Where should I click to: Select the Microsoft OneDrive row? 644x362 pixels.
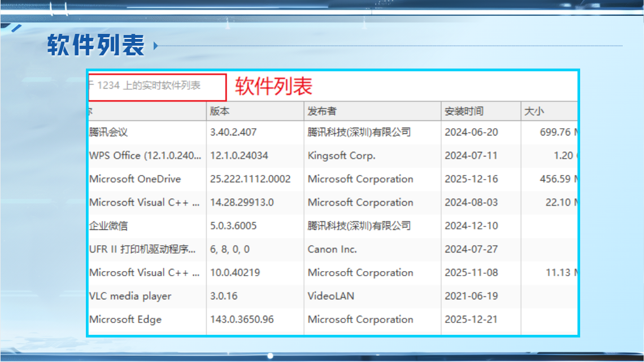[x=333, y=179]
